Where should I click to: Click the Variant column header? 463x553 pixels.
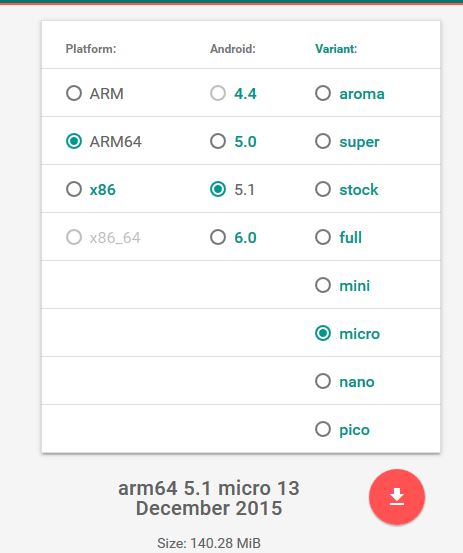(336, 49)
